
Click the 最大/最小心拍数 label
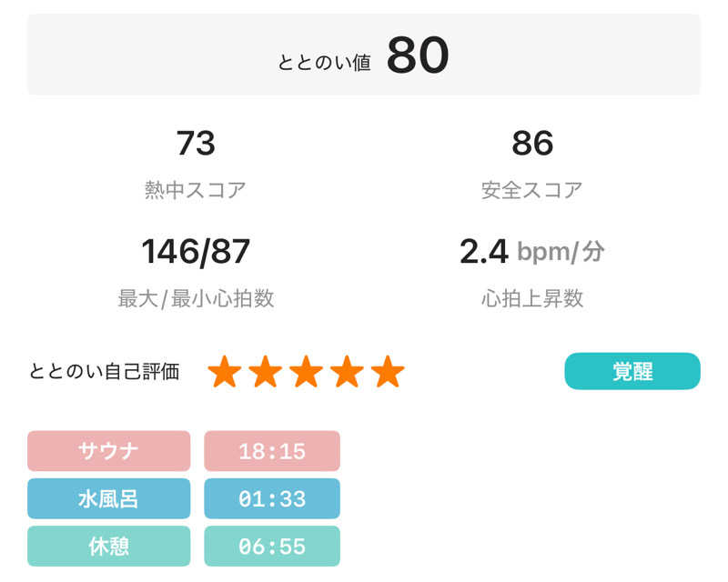coord(196,298)
